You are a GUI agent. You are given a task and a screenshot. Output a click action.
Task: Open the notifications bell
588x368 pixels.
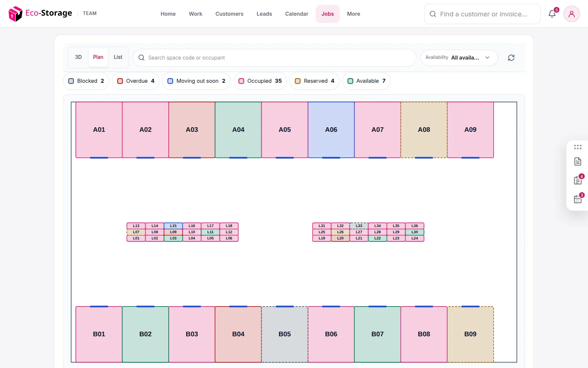[552, 14]
